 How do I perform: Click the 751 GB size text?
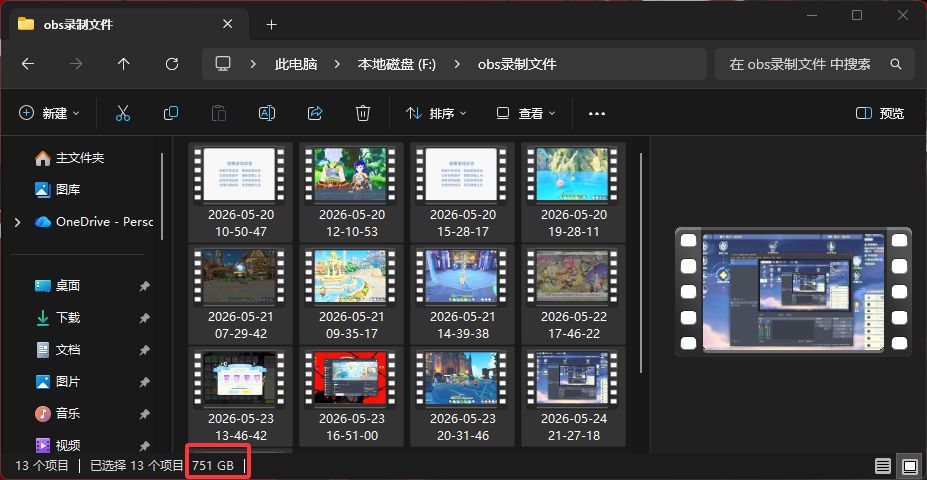[212, 465]
